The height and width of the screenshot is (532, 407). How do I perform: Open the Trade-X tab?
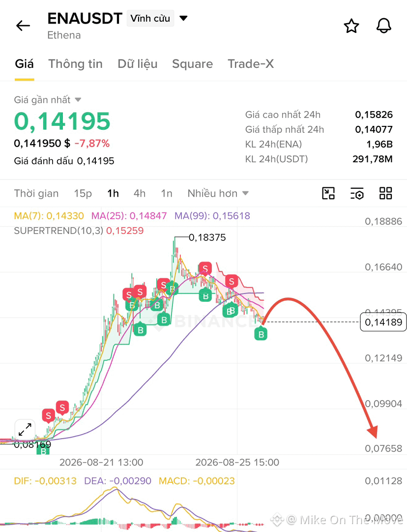click(x=251, y=64)
